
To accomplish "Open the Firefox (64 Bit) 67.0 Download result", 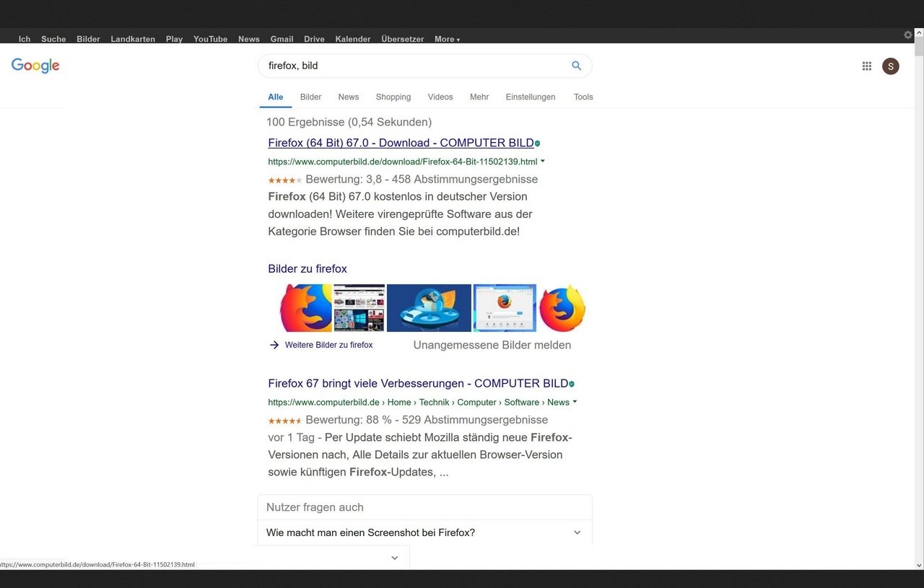I will click(x=401, y=143).
